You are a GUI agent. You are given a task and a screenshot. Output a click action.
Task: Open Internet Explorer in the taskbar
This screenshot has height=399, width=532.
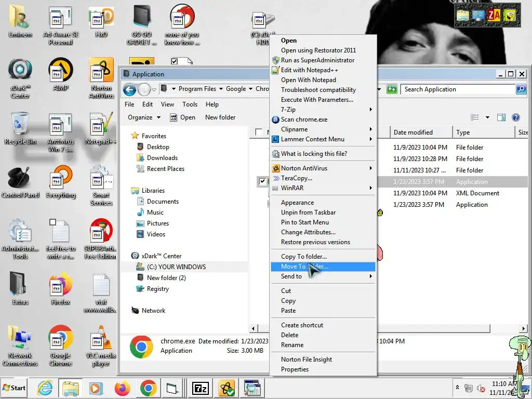tap(45, 388)
